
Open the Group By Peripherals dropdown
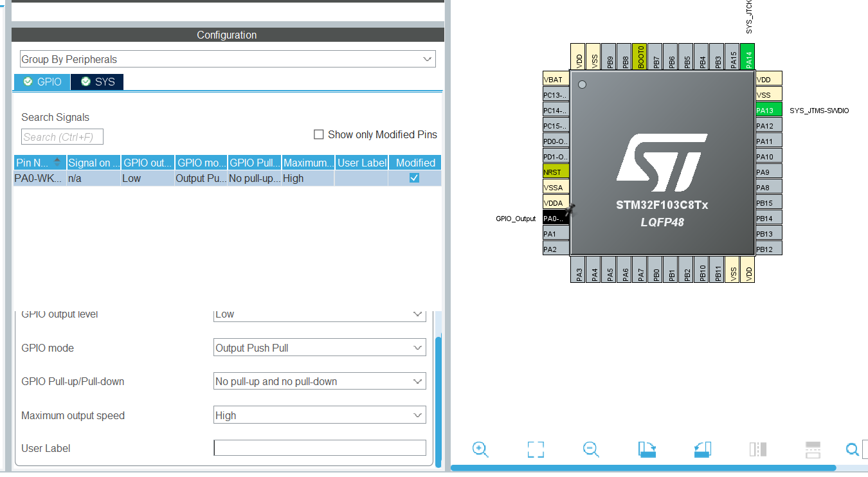coord(228,59)
